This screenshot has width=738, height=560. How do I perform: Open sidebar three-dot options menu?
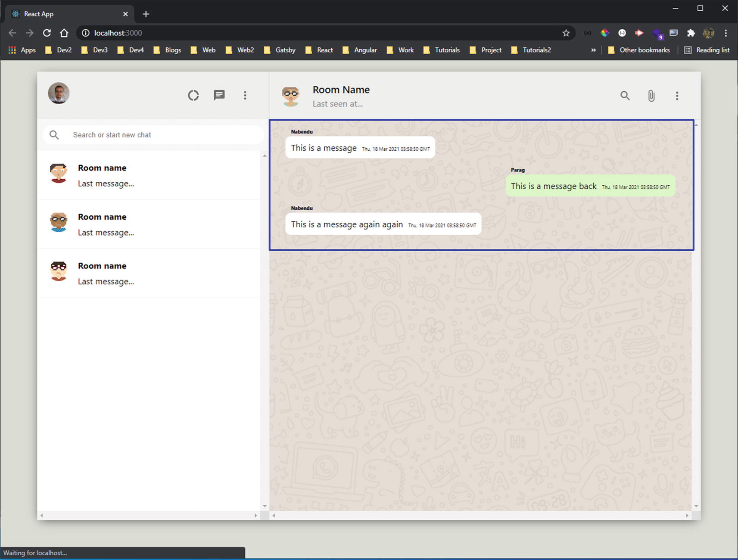tap(245, 95)
